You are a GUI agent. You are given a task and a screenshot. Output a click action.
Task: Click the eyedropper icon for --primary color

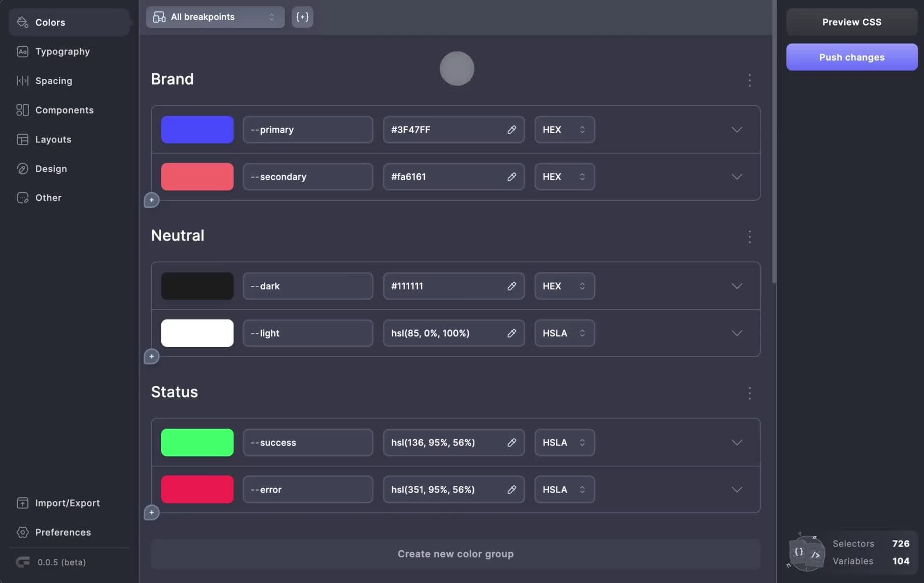tap(512, 130)
